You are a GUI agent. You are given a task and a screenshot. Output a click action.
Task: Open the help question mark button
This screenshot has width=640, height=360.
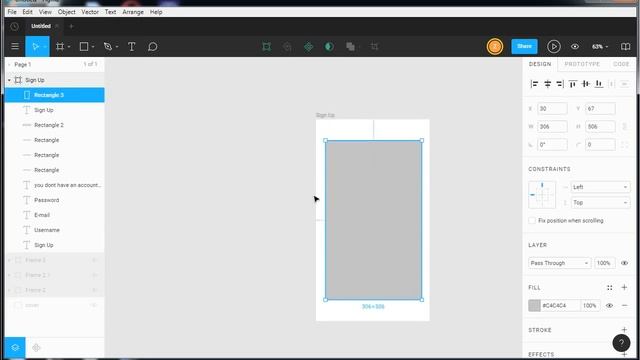621,343
